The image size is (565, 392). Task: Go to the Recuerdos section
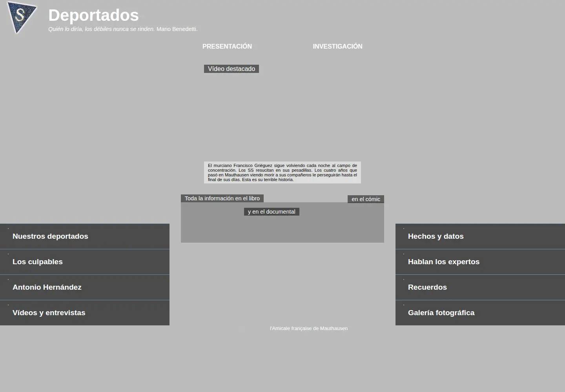coord(480,287)
